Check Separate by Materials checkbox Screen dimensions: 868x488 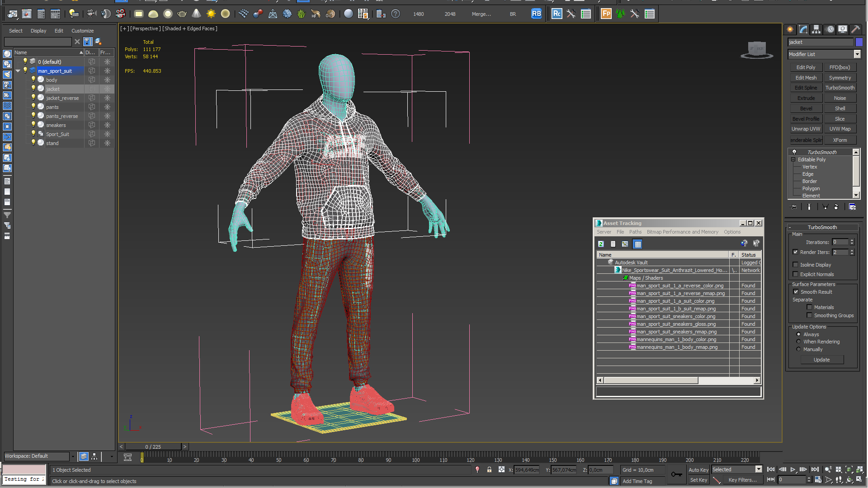[810, 307]
